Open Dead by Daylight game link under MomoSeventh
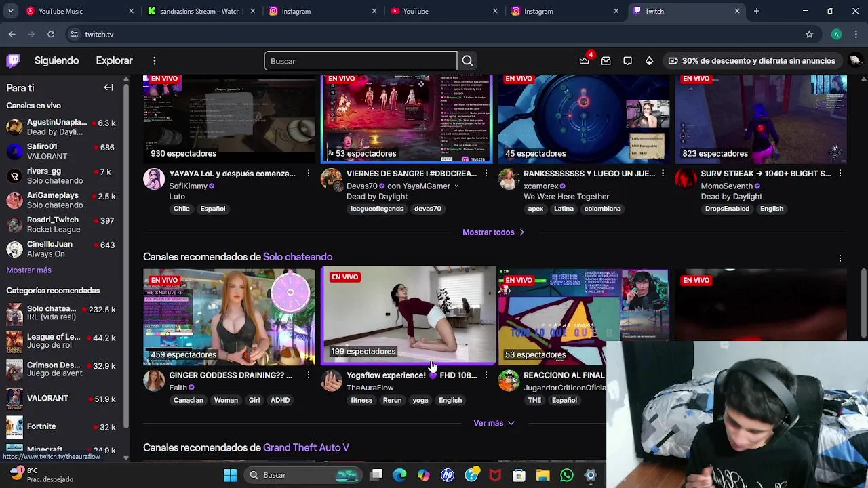 pos(731,197)
